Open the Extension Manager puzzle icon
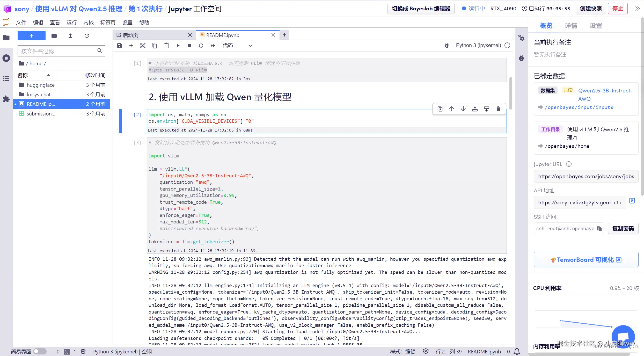The image size is (644, 356). point(6,99)
